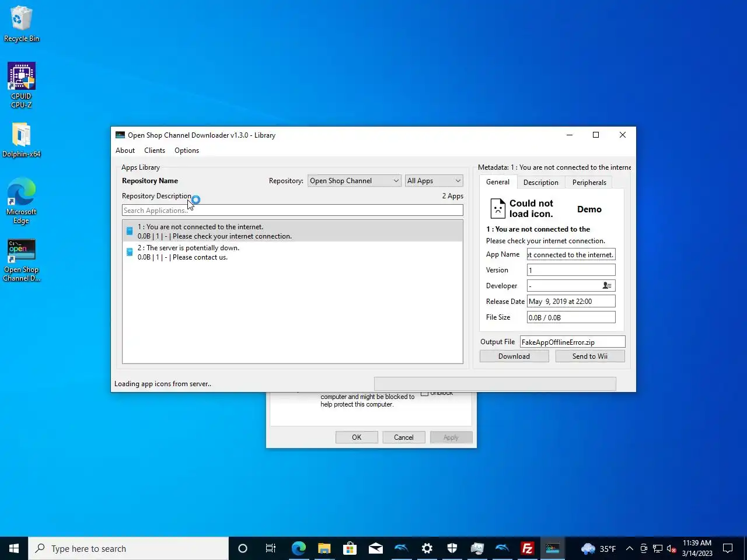Click the 'Could not load icon' sad file image
Screen dimensions: 747x560
pyautogui.click(x=498, y=208)
